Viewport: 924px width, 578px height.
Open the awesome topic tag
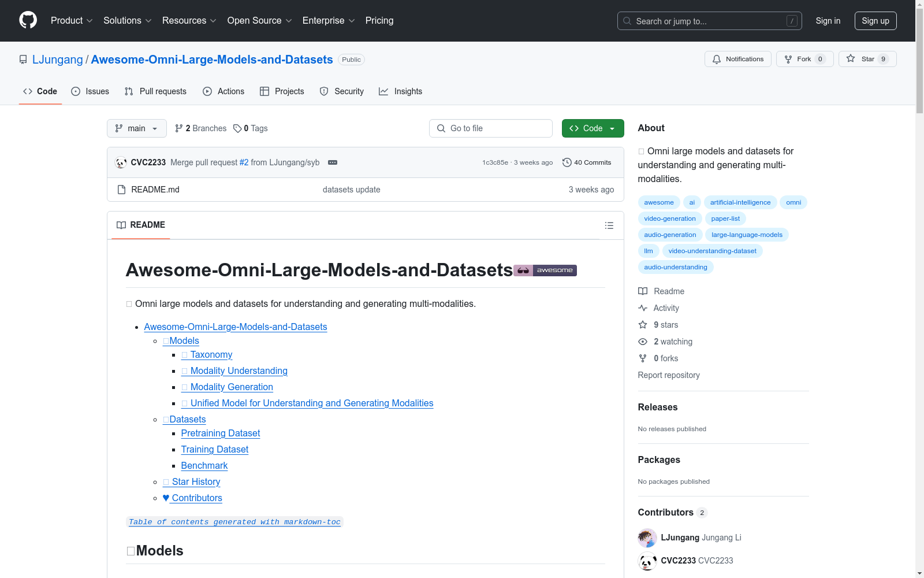pyautogui.click(x=659, y=202)
